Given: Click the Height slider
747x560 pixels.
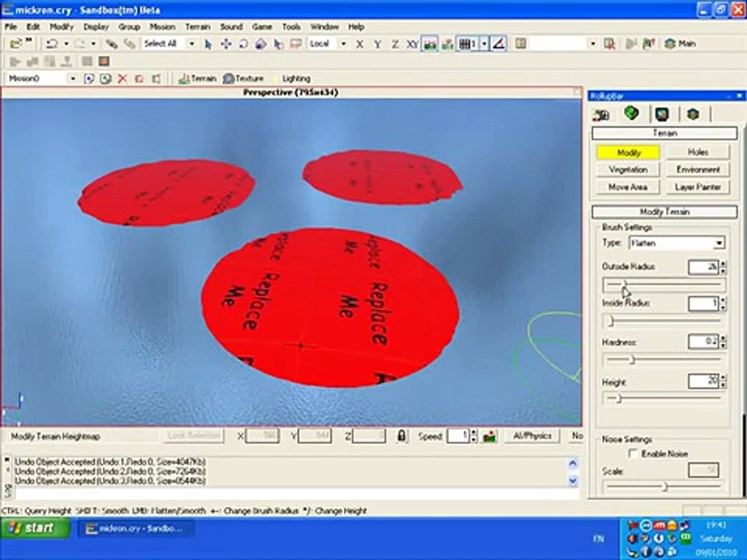Looking at the screenshot, I should 663,399.
